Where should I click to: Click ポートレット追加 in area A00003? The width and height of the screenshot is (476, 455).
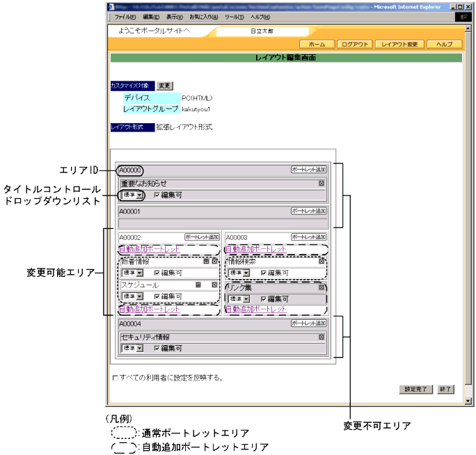pyautogui.click(x=309, y=237)
